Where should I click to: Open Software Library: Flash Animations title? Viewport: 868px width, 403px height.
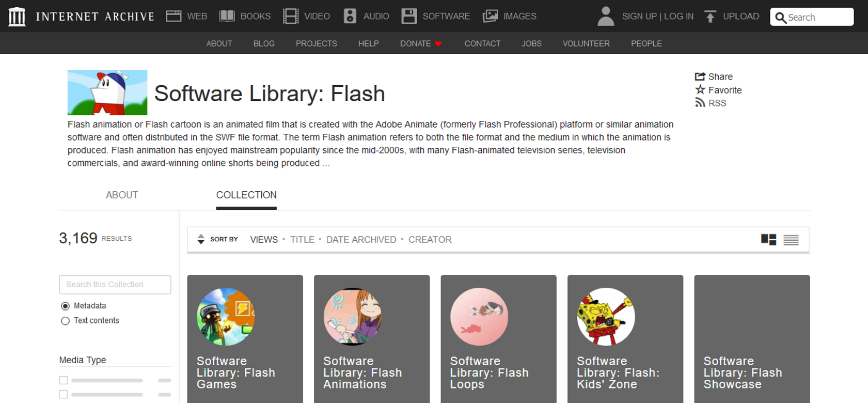(362, 373)
